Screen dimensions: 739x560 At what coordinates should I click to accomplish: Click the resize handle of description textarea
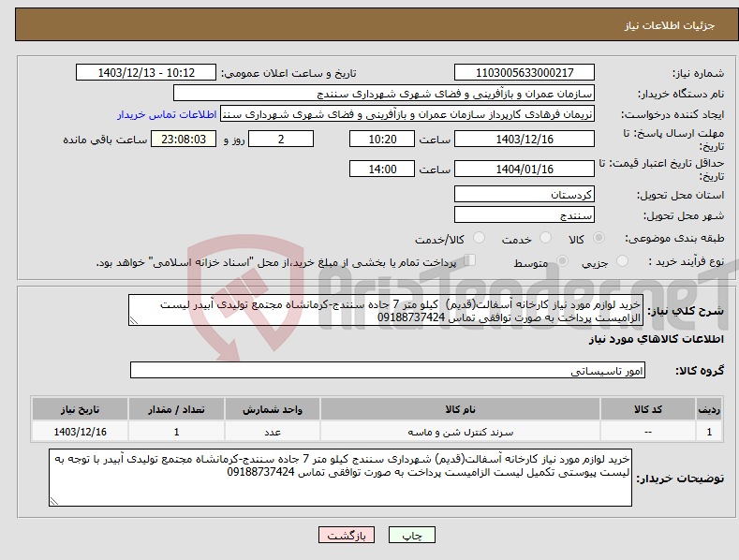[134, 320]
